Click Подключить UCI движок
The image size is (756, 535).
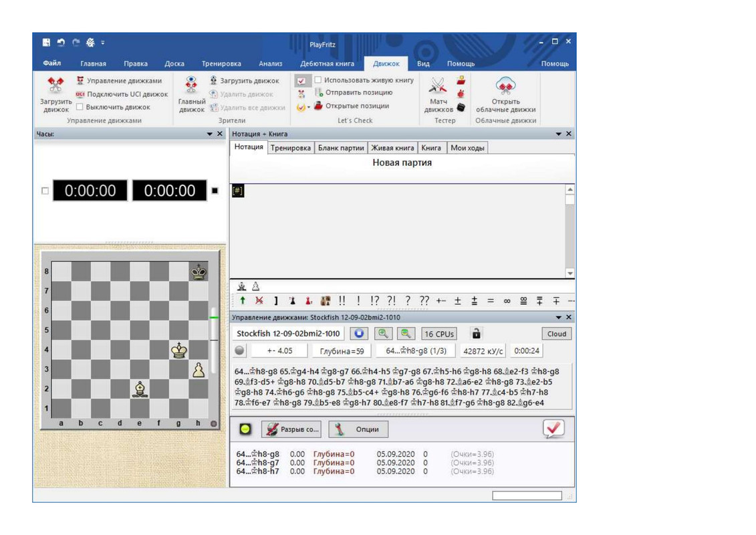click(122, 94)
